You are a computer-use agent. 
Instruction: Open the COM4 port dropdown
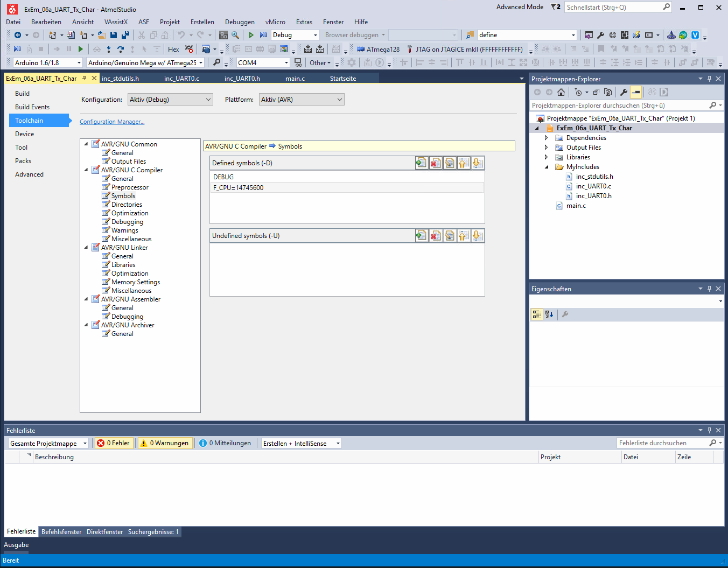pos(263,62)
